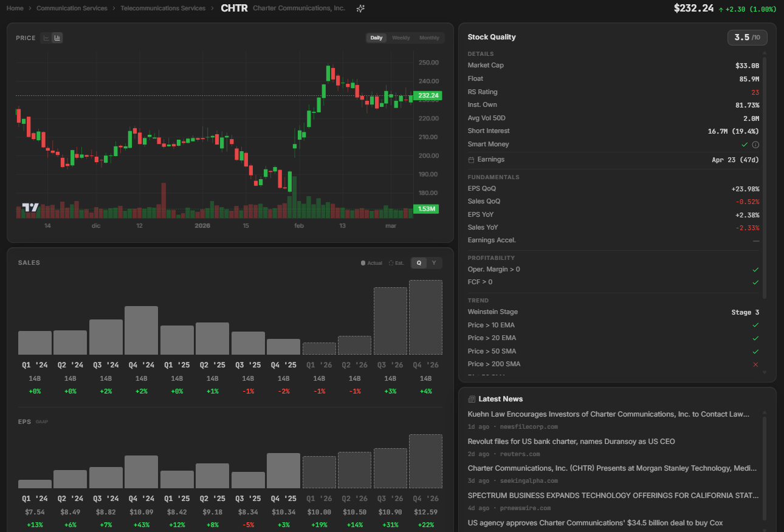Viewport: 784px width, 532px height.
Task: Click the Q4 '26 estimated sales bar
Action: pos(425,318)
